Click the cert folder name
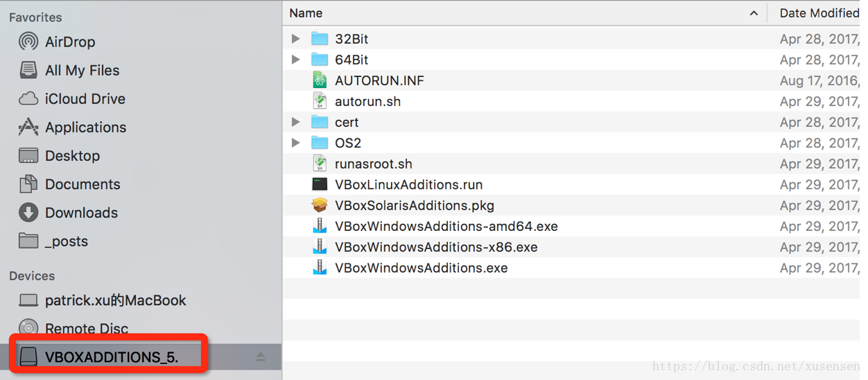The width and height of the screenshot is (868, 380). tap(347, 122)
